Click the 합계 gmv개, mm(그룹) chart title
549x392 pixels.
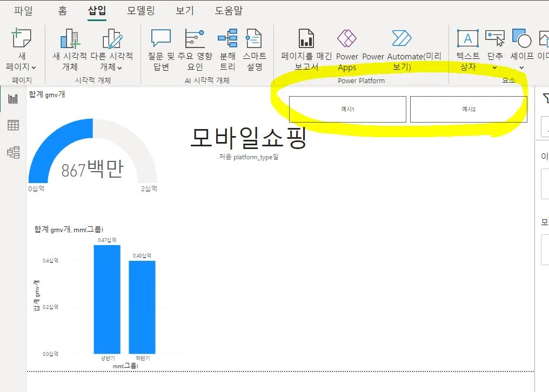point(69,229)
